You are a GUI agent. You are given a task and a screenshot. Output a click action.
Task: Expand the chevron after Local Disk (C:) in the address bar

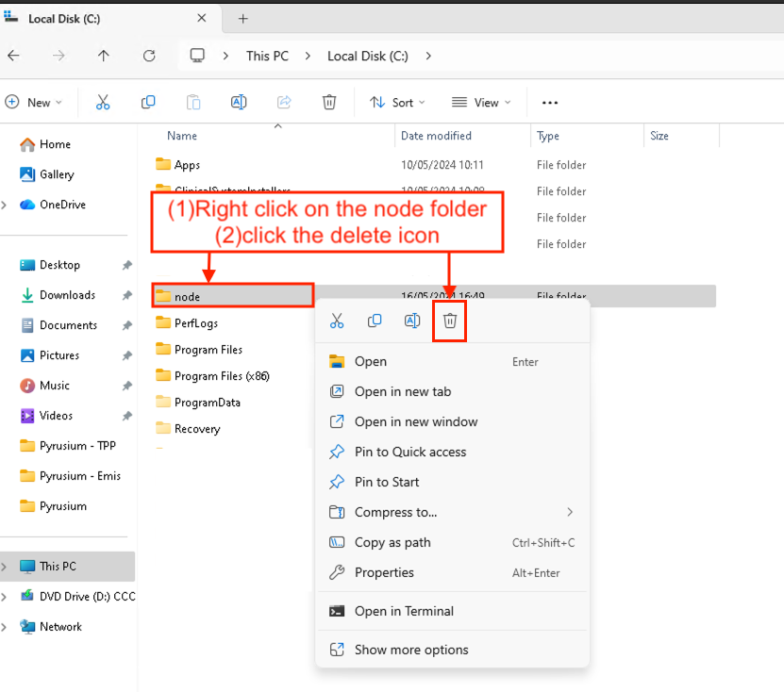tap(428, 56)
